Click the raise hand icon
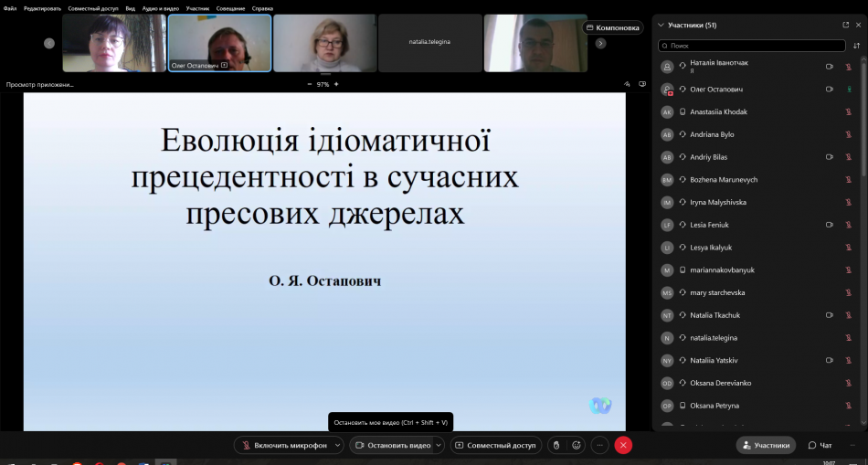 coord(556,445)
